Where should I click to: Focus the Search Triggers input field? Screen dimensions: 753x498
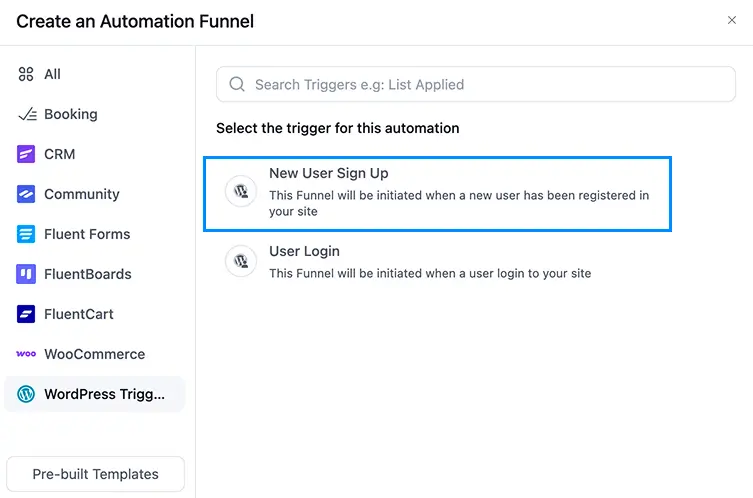tap(476, 84)
